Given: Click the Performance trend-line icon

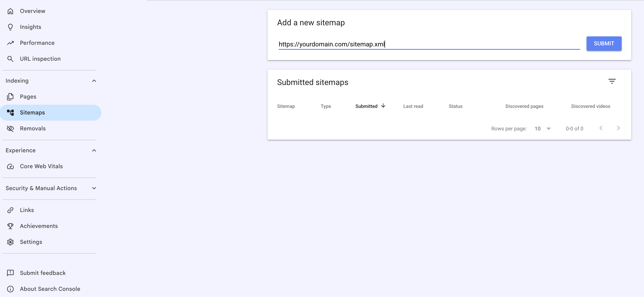Looking at the screenshot, I should (x=10, y=43).
